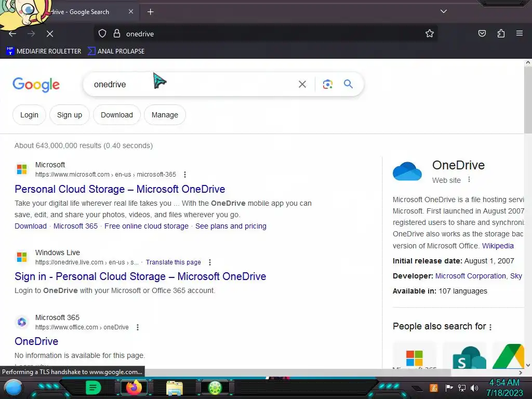Expand the list all tabs chevron
This screenshot has height=399, width=532.
pos(444,11)
